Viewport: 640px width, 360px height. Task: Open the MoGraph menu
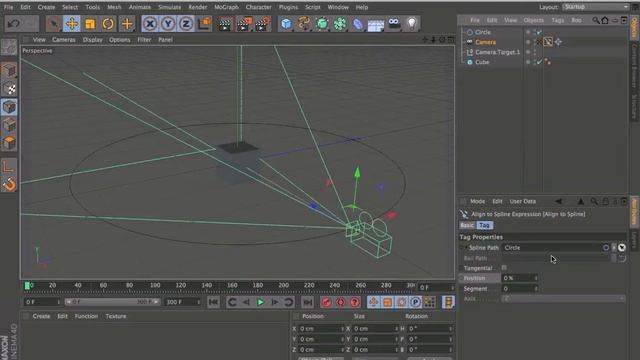click(x=226, y=7)
